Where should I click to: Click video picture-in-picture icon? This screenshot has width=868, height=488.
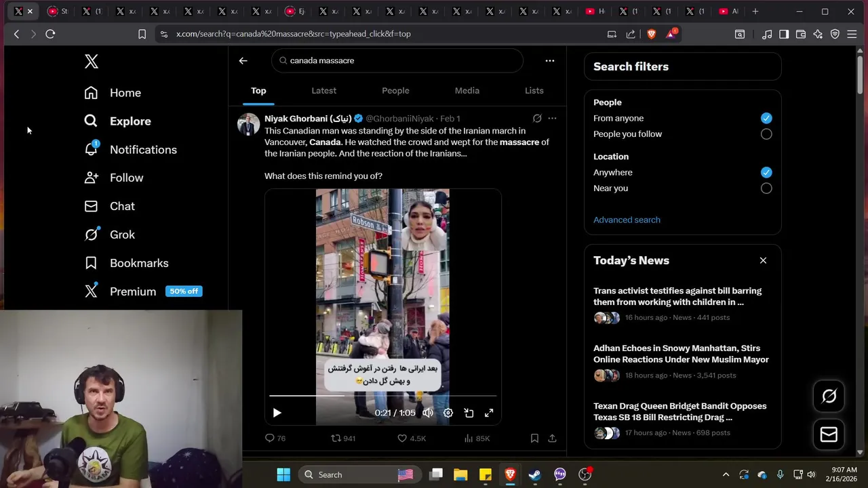pyautogui.click(x=469, y=413)
